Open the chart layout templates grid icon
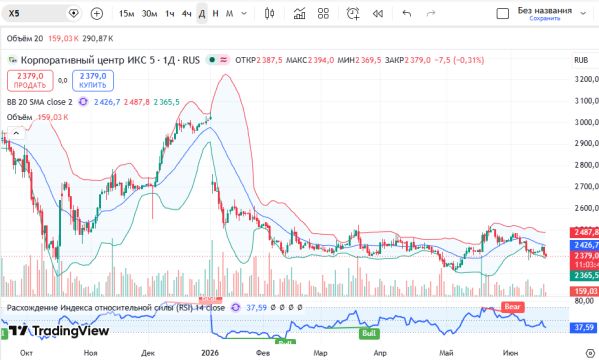The image size is (599, 360). pyautogui.click(x=323, y=14)
